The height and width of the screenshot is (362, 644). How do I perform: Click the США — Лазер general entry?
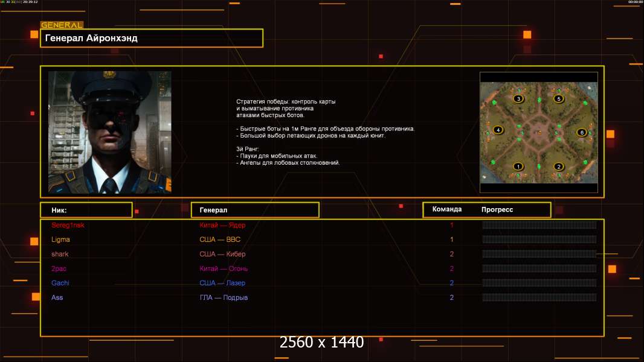click(222, 283)
